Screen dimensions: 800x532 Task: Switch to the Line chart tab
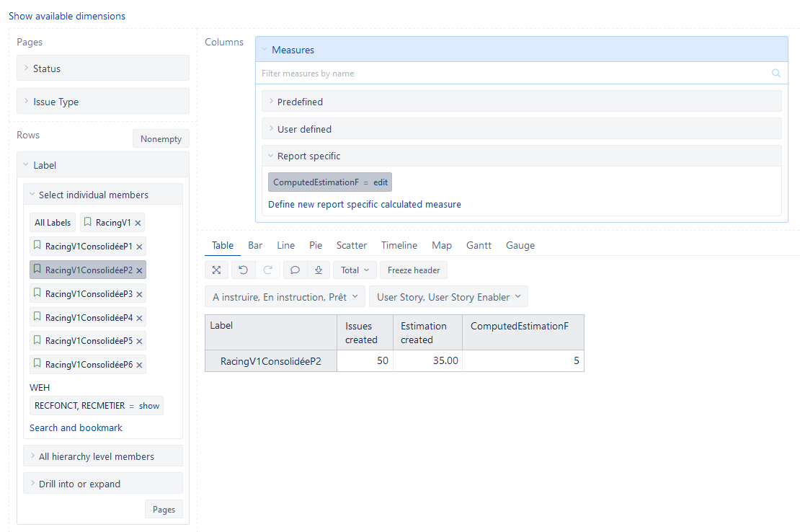(285, 245)
